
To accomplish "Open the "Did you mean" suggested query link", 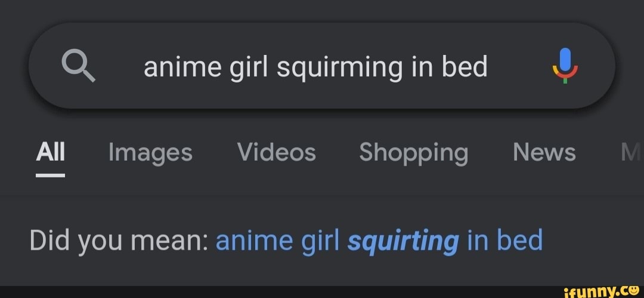I will coord(379,241).
